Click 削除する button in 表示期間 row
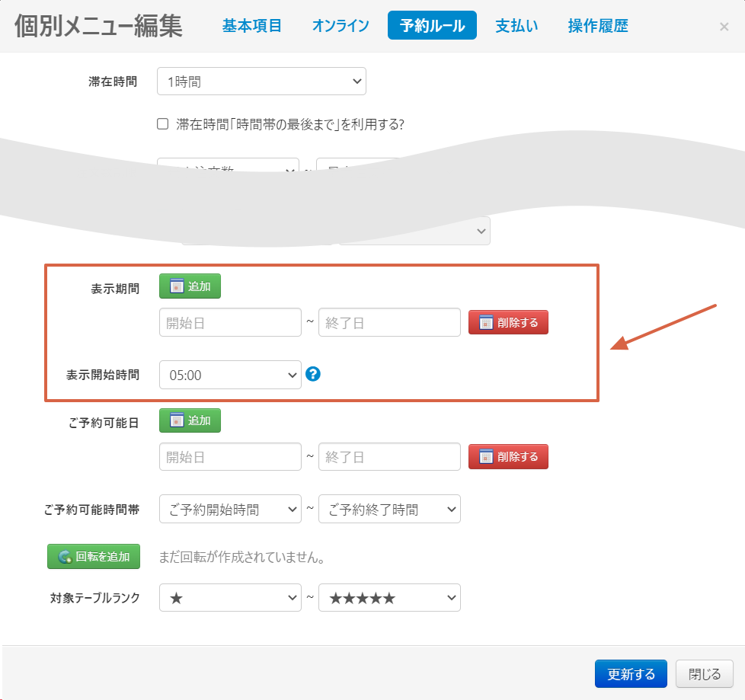The height and width of the screenshot is (700, 745). tap(508, 323)
